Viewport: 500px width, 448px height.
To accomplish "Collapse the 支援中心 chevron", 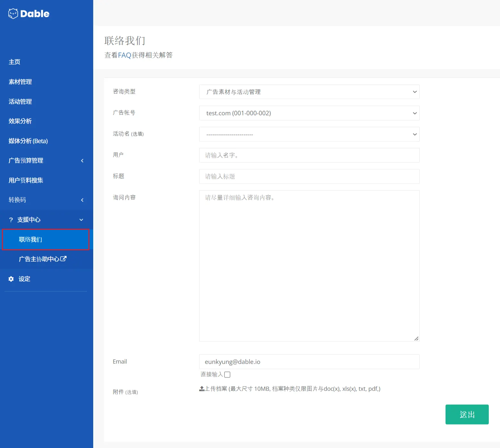I will (81, 220).
